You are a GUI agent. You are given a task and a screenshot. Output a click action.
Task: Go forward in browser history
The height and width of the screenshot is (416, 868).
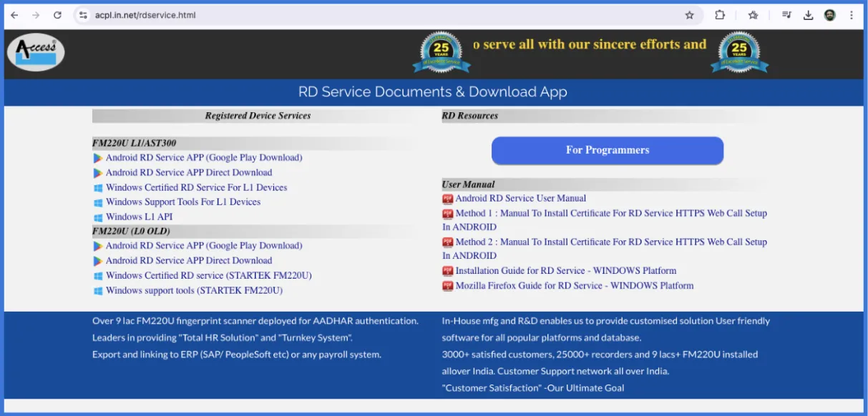36,15
